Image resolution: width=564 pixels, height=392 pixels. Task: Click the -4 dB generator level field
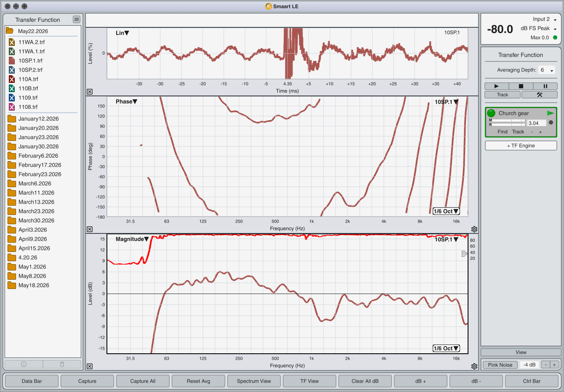pyautogui.click(x=529, y=365)
